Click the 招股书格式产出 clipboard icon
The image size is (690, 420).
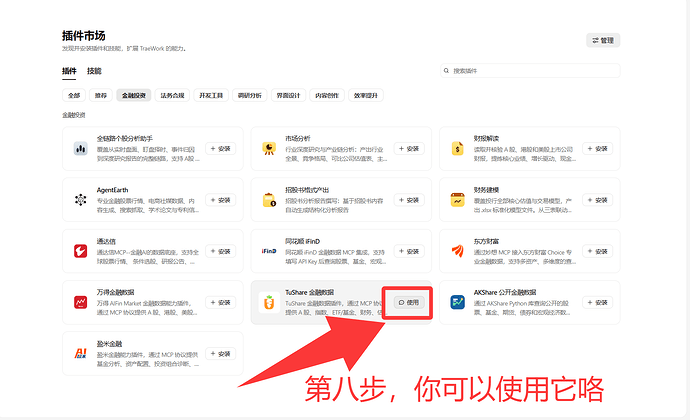tap(269, 200)
